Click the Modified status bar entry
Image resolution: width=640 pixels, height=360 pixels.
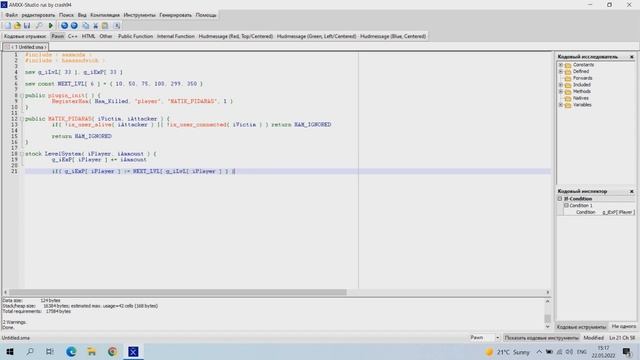(x=593, y=338)
